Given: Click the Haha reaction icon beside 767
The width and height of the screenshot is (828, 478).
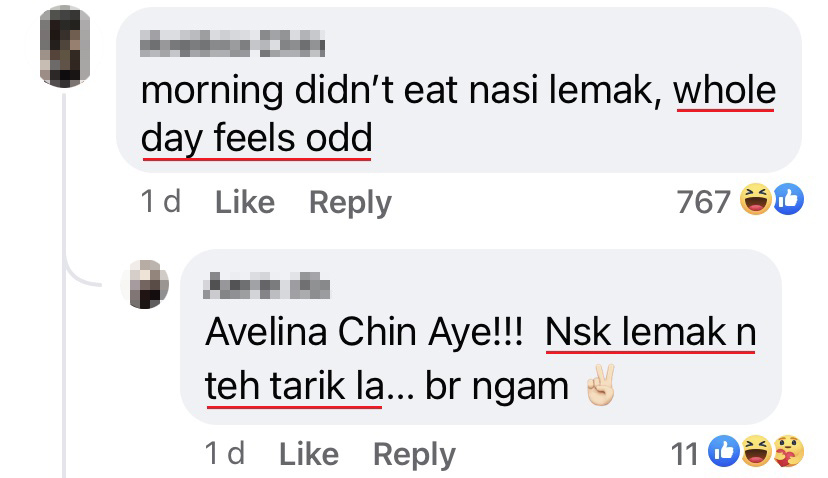Looking at the screenshot, I should 756,199.
